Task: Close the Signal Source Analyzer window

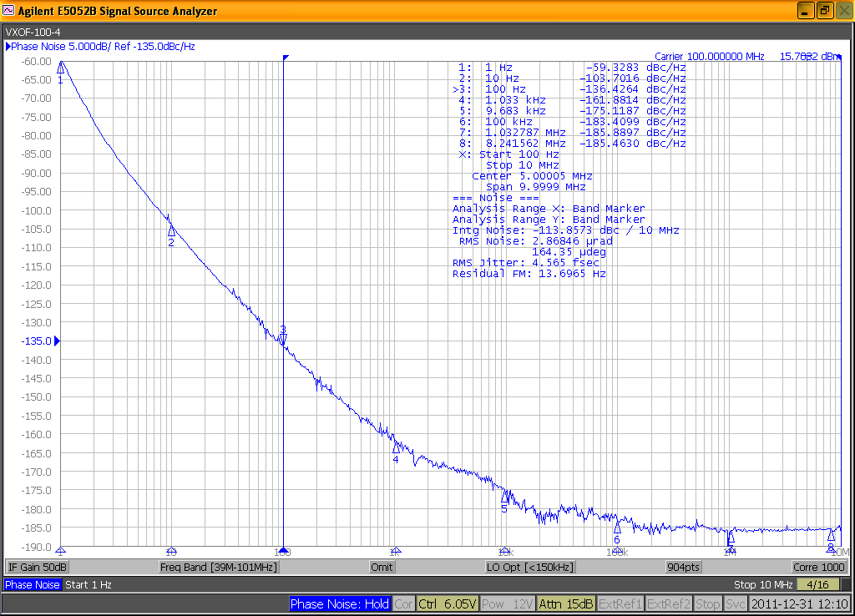Action: (x=844, y=10)
